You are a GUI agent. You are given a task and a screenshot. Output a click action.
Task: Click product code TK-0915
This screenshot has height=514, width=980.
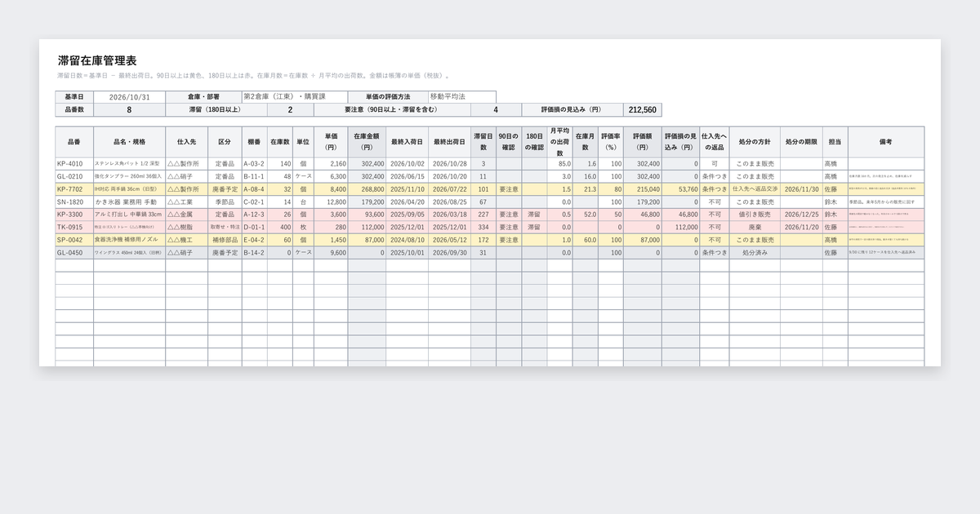coord(74,227)
